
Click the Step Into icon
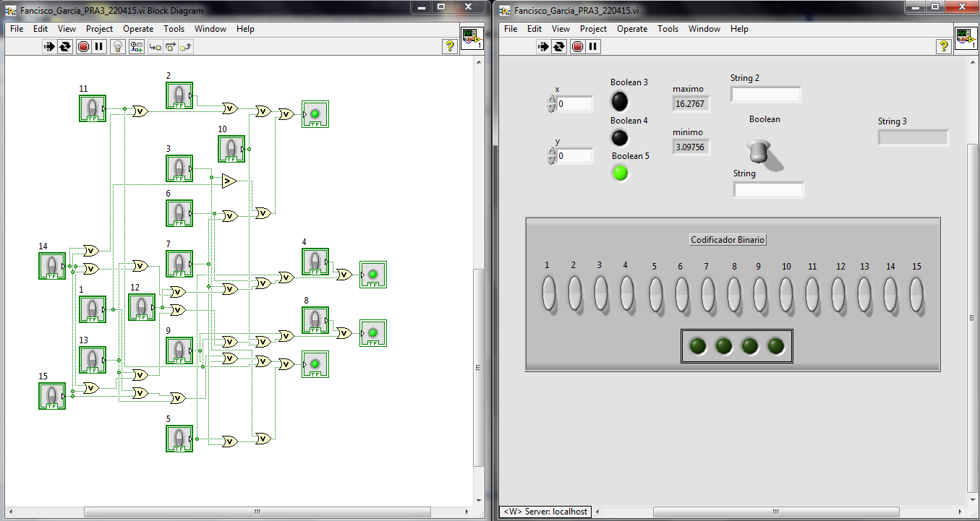coord(154,46)
